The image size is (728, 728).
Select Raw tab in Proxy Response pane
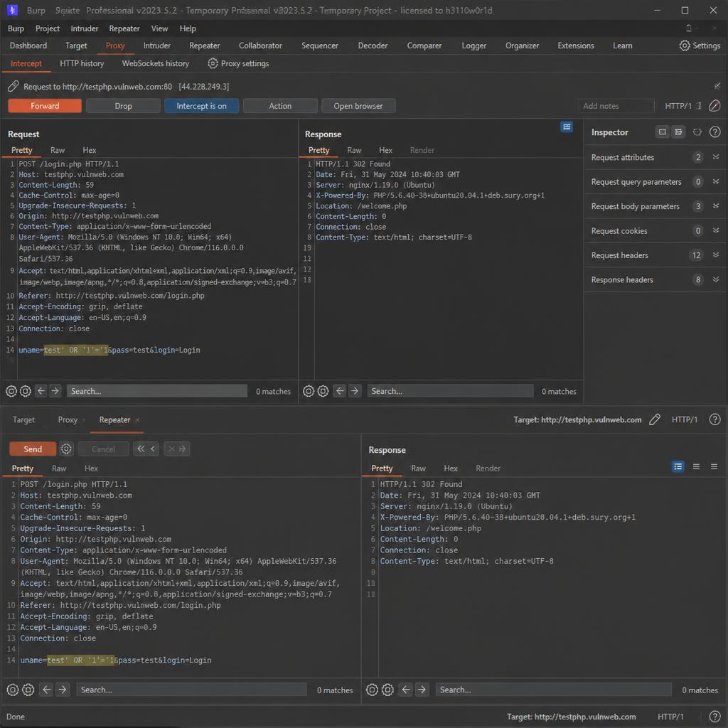pyautogui.click(x=354, y=150)
